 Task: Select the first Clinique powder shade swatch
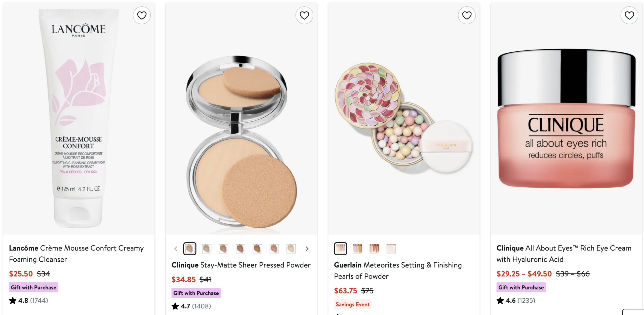190,249
